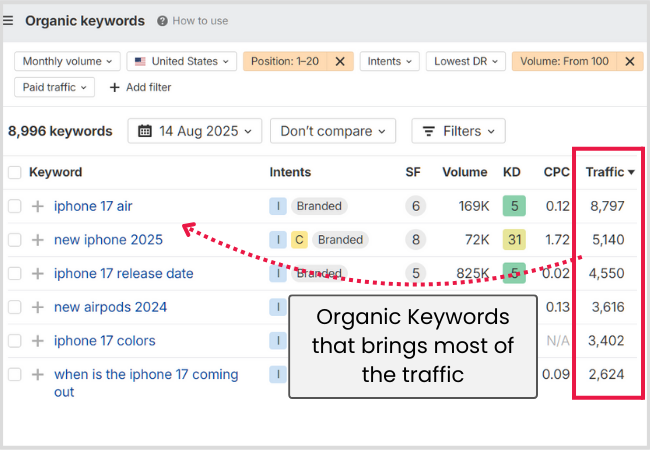Sort by the CPC column header

(556, 172)
